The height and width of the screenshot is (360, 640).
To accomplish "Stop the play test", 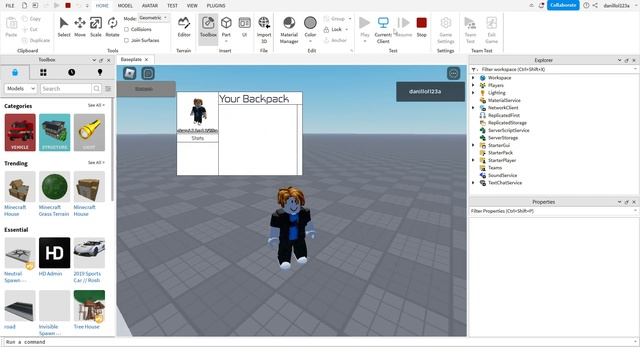I will (x=422, y=27).
